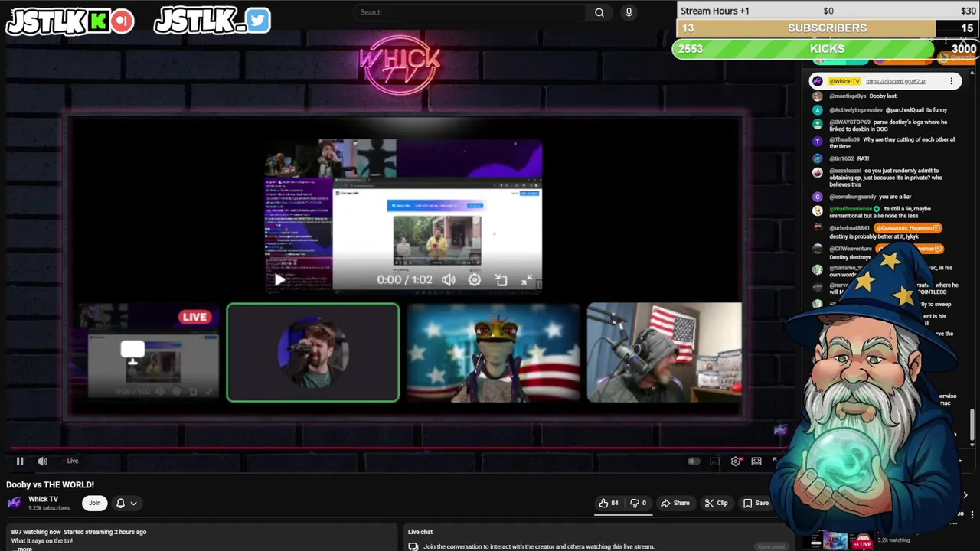Click the Whick TV neon logo

click(x=400, y=65)
